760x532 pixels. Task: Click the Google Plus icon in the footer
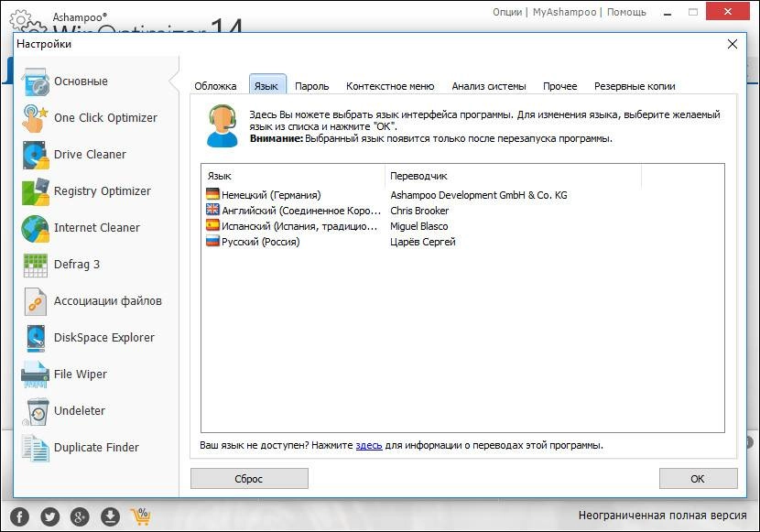tap(80, 516)
